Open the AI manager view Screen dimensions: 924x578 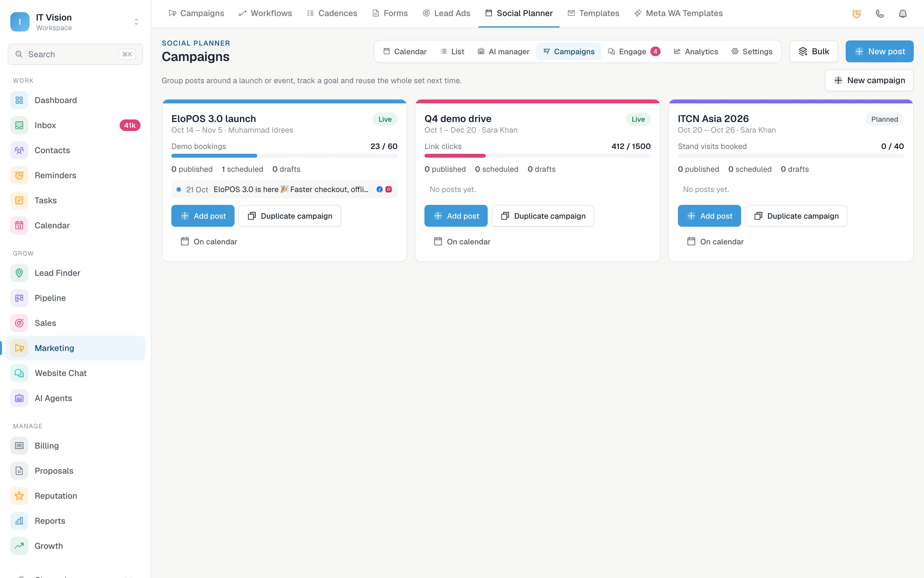503,52
